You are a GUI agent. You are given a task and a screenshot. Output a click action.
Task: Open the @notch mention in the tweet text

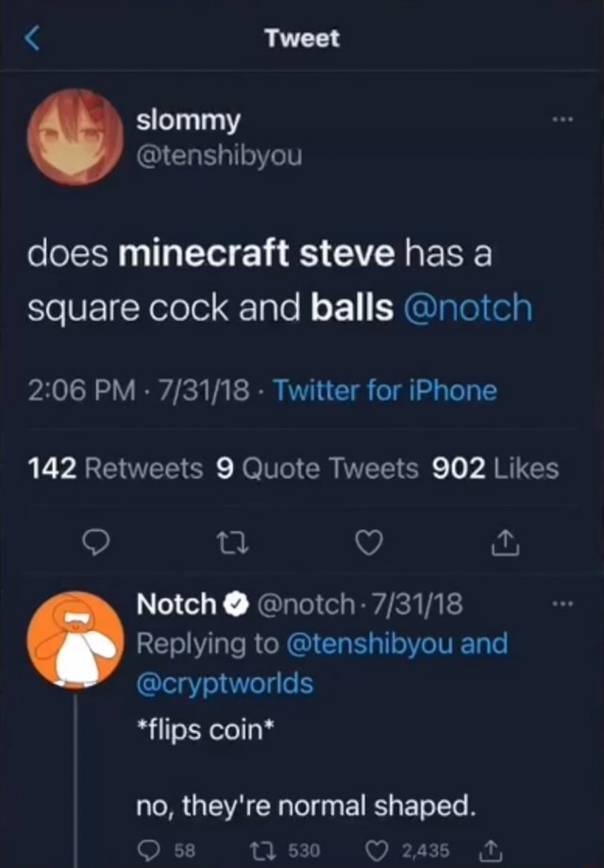click(470, 304)
